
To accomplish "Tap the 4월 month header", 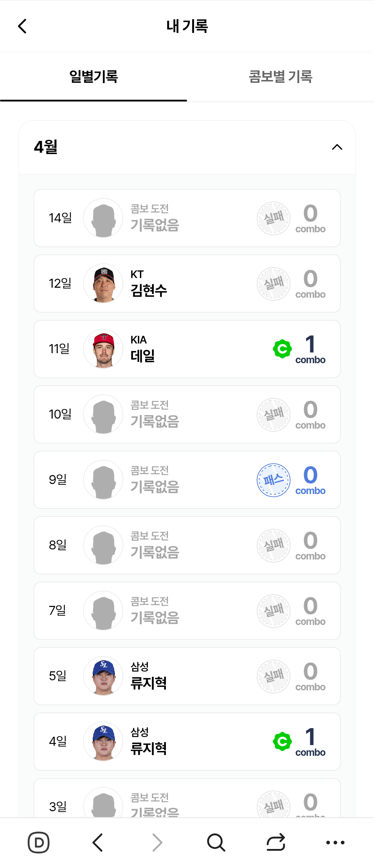I will point(46,147).
